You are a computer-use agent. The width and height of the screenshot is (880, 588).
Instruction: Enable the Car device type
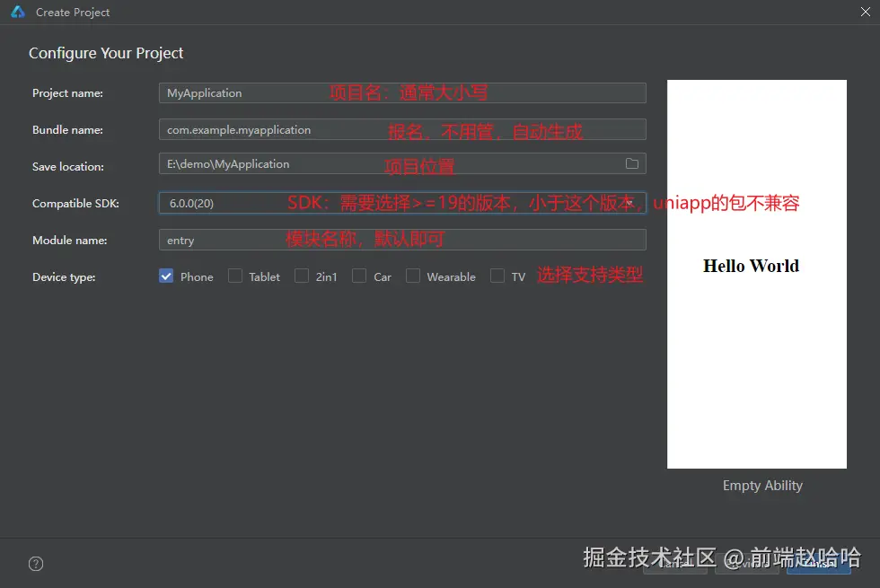click(359, 276)
